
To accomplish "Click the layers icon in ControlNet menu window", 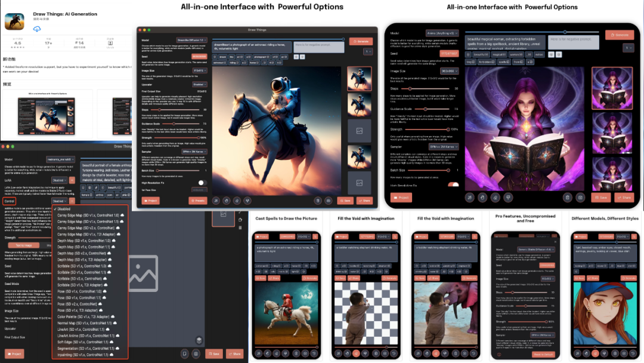I will point(199,340).
